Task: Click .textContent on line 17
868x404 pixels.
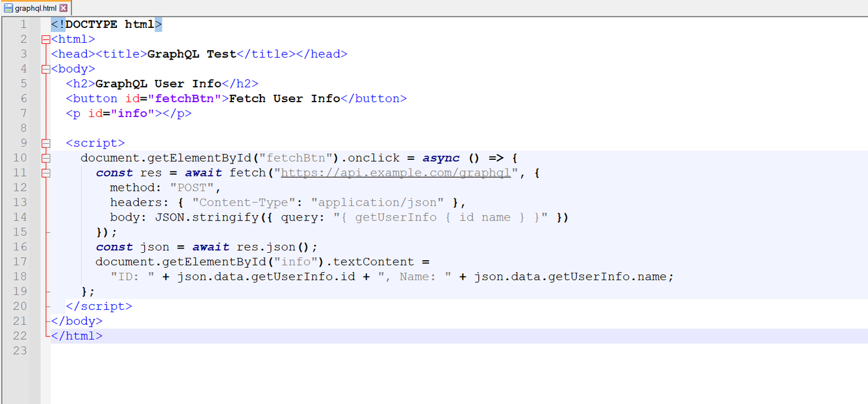Action: point(374,262)
